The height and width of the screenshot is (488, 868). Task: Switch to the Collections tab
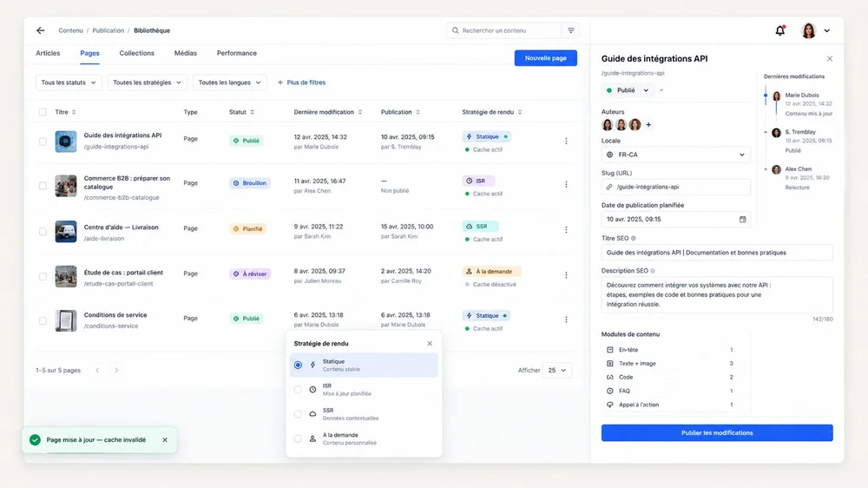(x=137, y=53)
